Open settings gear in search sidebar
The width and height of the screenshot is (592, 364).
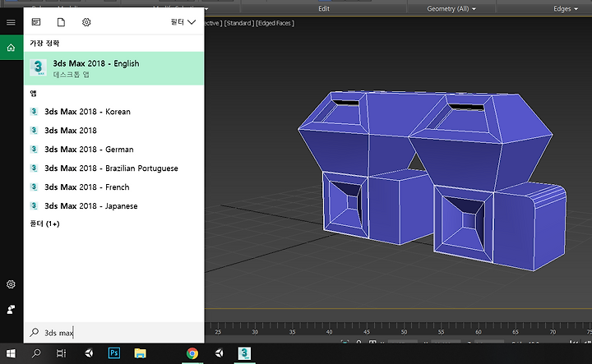(x=11, y=284)
